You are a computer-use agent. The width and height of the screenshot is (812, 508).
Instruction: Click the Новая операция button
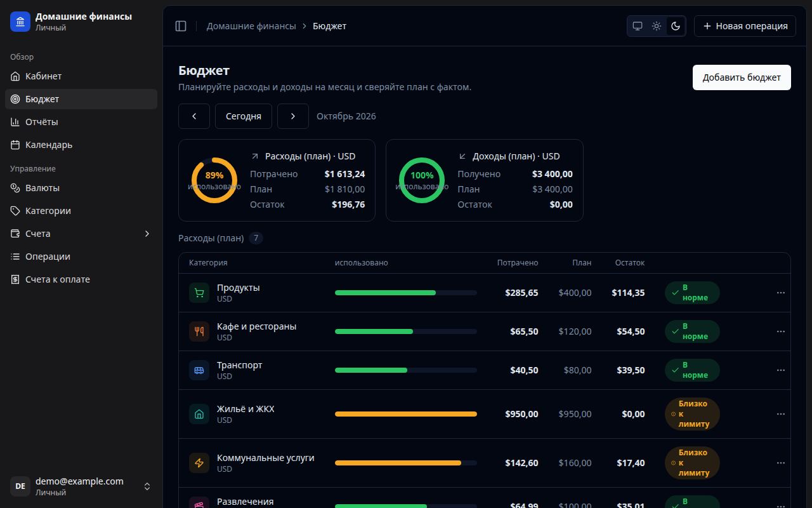[745, 26]
